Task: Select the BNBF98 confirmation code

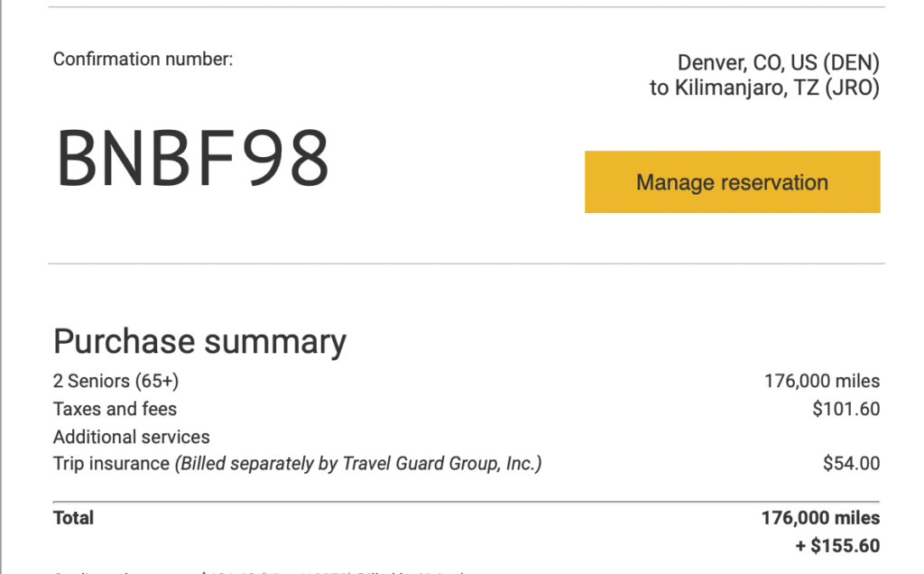Action: click(x=193, y=159)
